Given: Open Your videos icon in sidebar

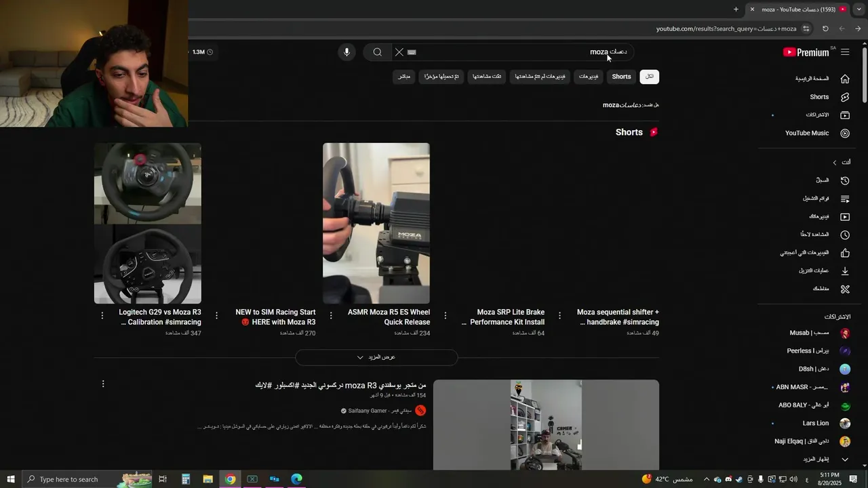Looking at the screenshot, I should tap(845, 217).
